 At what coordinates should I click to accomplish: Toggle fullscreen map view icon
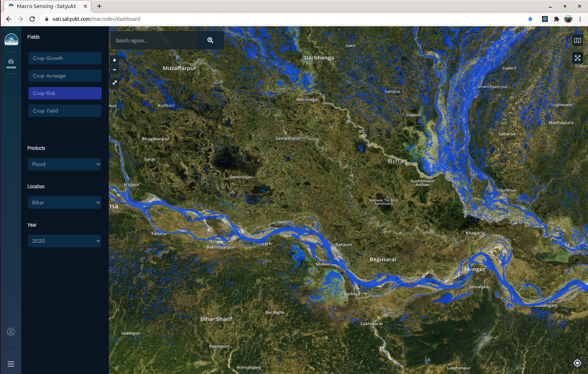click(577, 58)
